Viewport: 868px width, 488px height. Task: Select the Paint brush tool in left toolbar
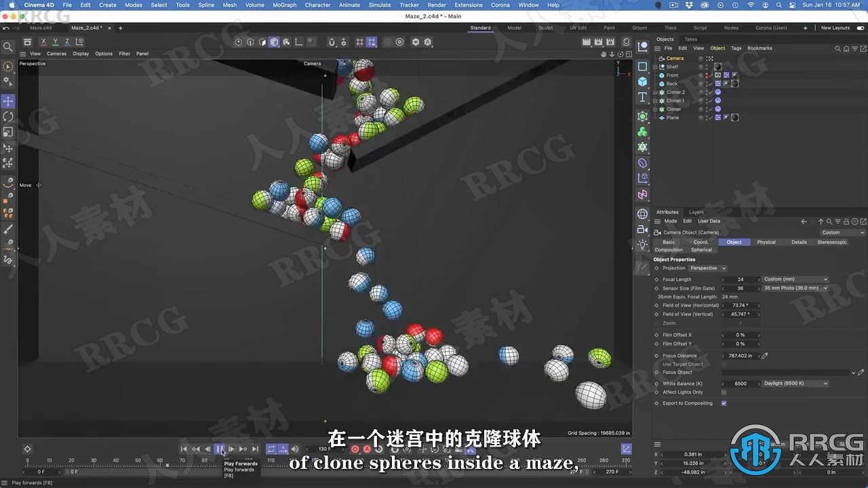click(x=8, y=229)
